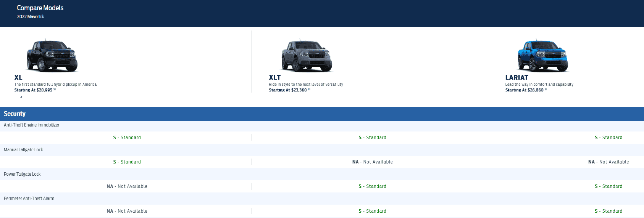Click Lariat starting price $26,860
This screenshot has width=644, height=218.
(x=524, y=90)
